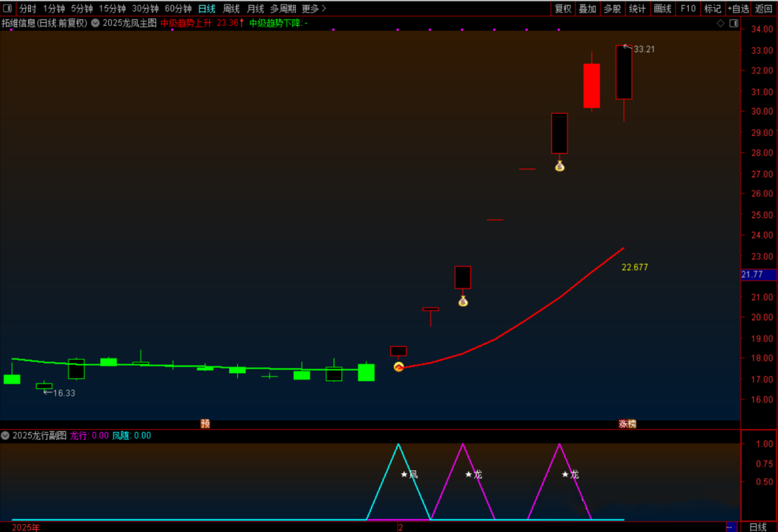Click the money bag icon below 28.00 candle
Viewport: 778px width, 532px height.
[560, 166]
